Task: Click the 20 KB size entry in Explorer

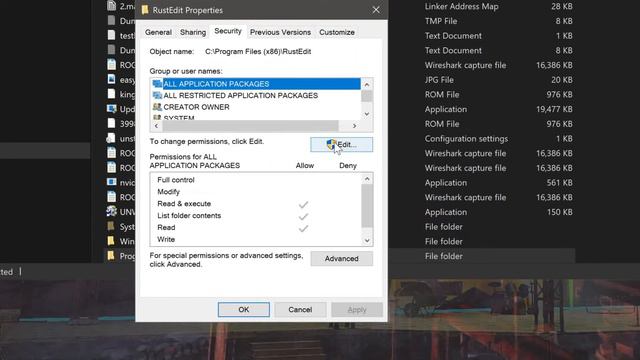Action: click(x=562, y=80)
